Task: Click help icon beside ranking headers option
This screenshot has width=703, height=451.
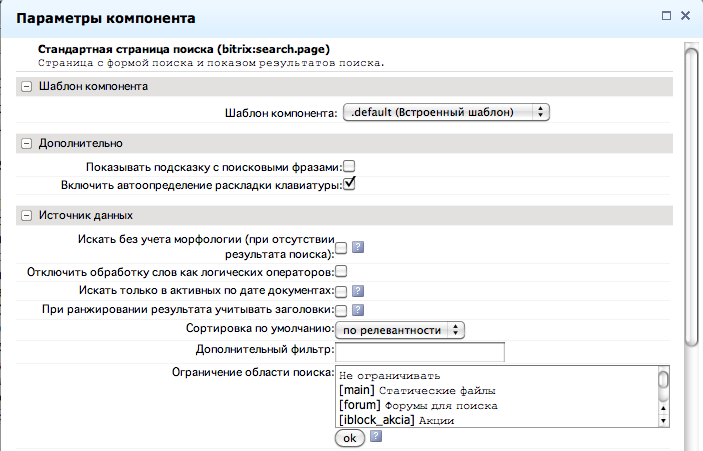Action: point(357,311)
